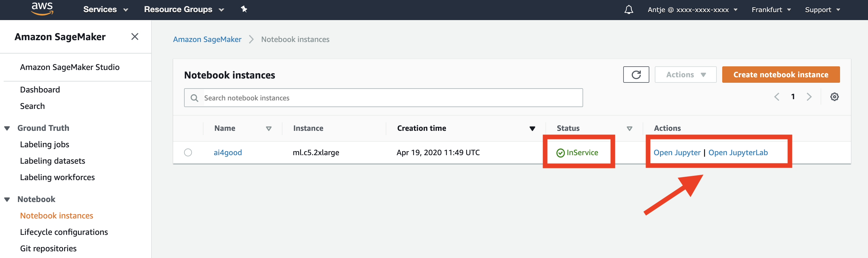Open Search in the sidebar
This screenshot has width=868, height=258.
click(x=32, y=106)
